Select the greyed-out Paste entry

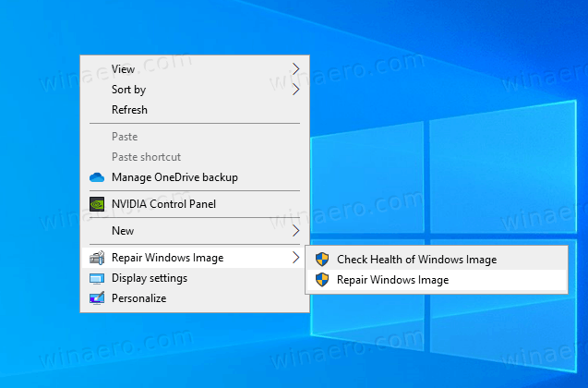(195, 136)
